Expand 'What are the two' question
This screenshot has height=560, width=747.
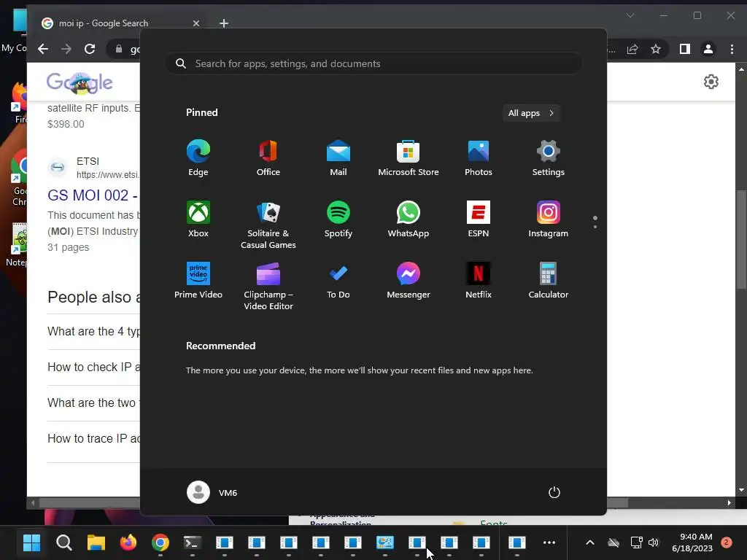click(93, 402)
